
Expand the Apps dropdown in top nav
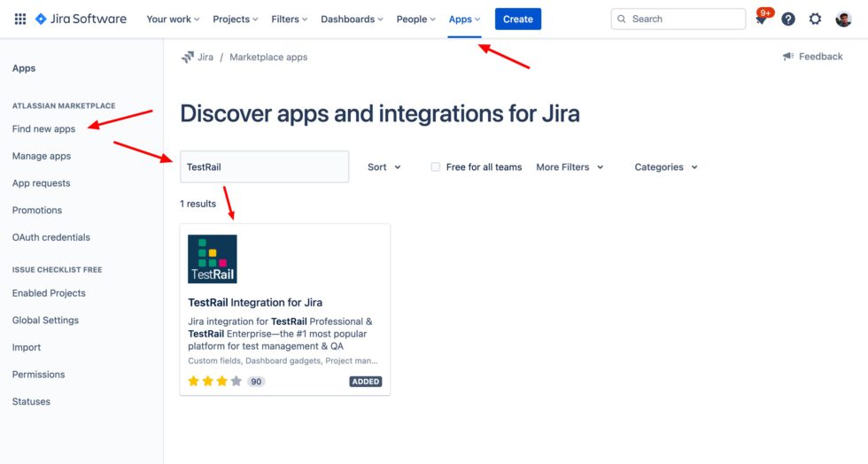pos(464,19)
